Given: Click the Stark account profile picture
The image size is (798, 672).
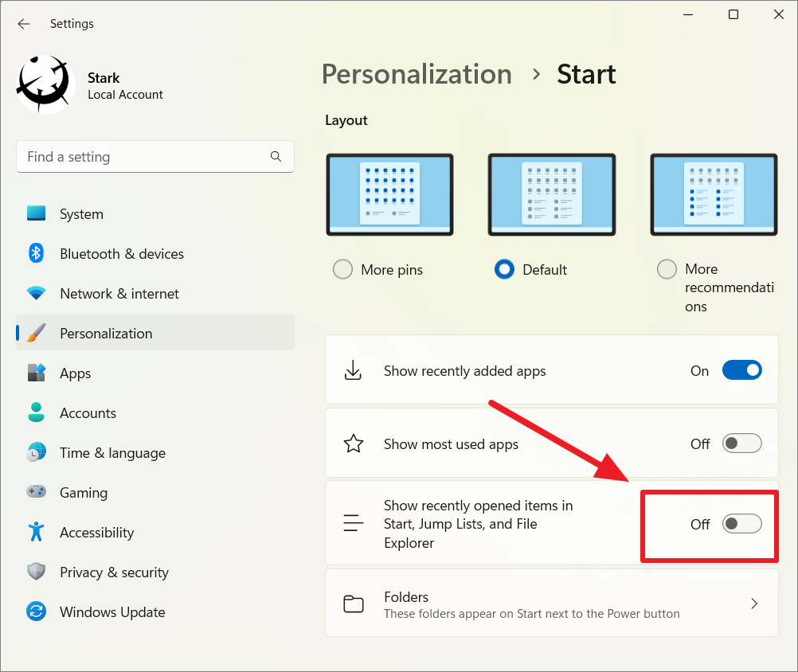Looking at the screenshot, I should (44, 84).
